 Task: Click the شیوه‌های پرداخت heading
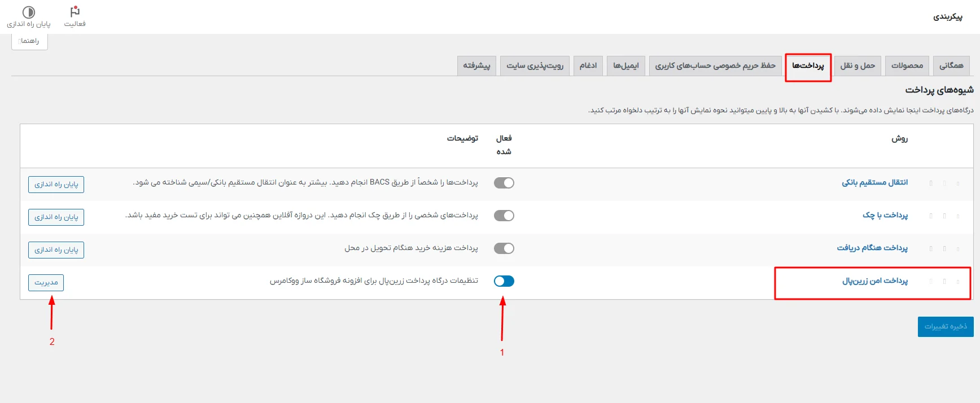tap(939, 90)
